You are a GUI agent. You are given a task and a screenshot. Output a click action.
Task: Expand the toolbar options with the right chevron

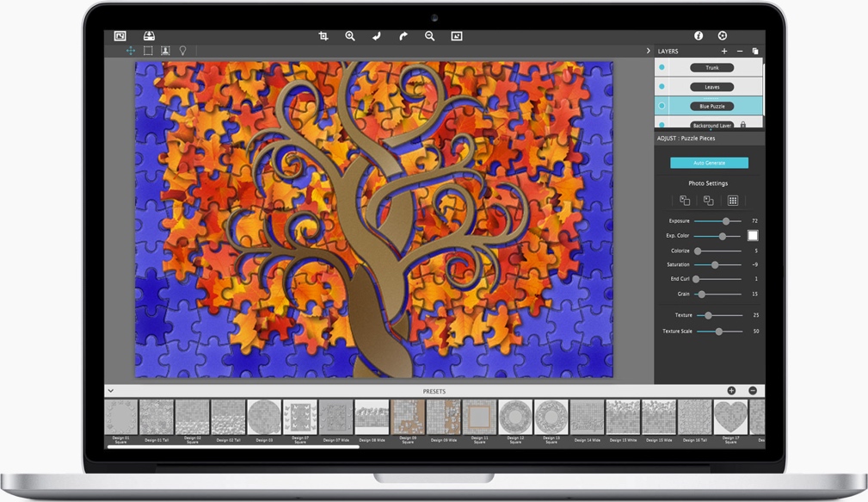[649, 50]
